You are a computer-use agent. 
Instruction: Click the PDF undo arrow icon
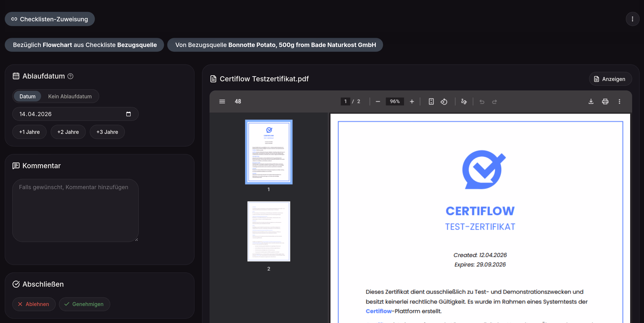point(482,101)
